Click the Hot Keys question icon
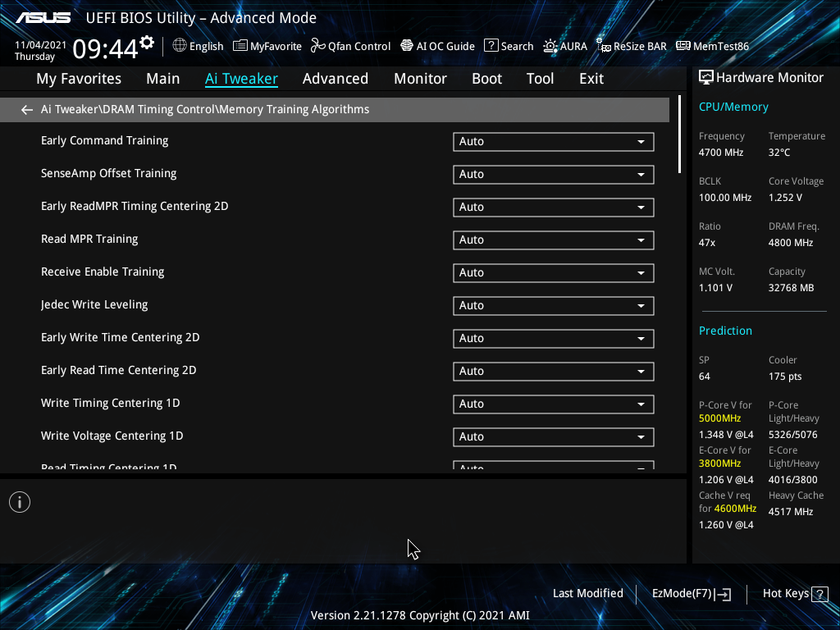Image resolution: width=840 pixels, height=630 pixels. [x=819, y=594]
